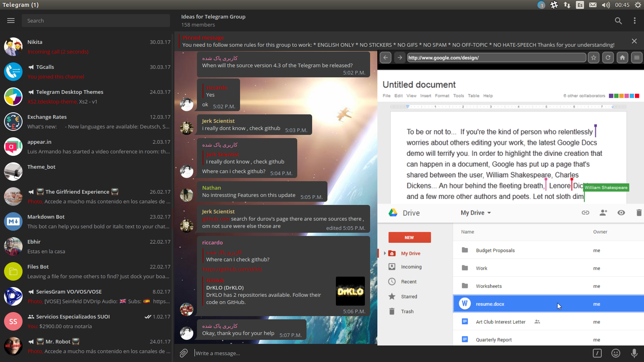644x362 pixels.
Task: Click the add person share icon in Drive
Action: 603,213
